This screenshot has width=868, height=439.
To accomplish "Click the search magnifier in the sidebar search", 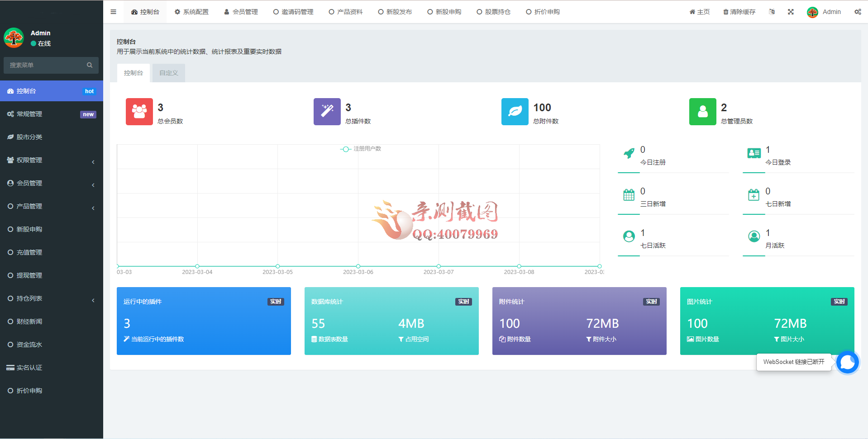I will point(90,65).
